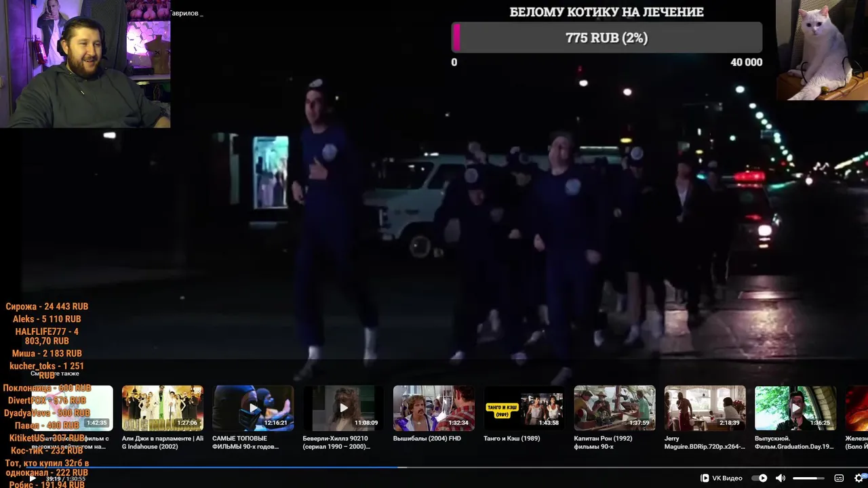Screen dimensions: 868x488
Task: Click the streamer webcam overlay
Action: coord(85,64)
